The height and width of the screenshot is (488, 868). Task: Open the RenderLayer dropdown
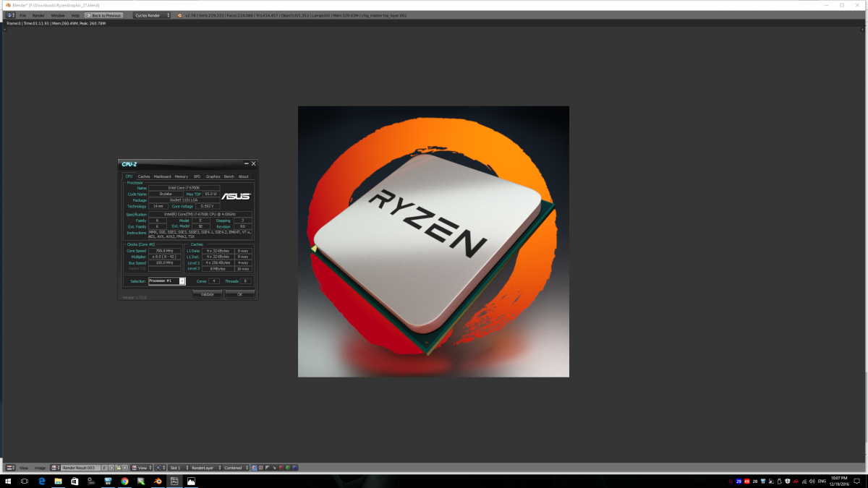(205, 468)
